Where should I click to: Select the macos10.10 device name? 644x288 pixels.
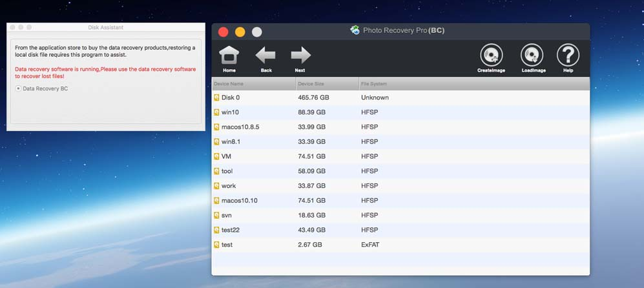240,200
